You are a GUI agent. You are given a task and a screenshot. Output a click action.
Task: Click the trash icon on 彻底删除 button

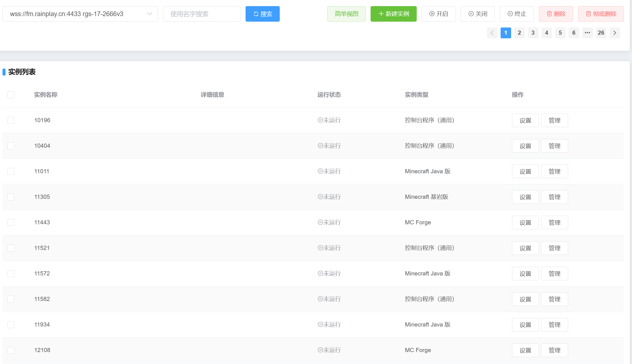tap(588, 14)
